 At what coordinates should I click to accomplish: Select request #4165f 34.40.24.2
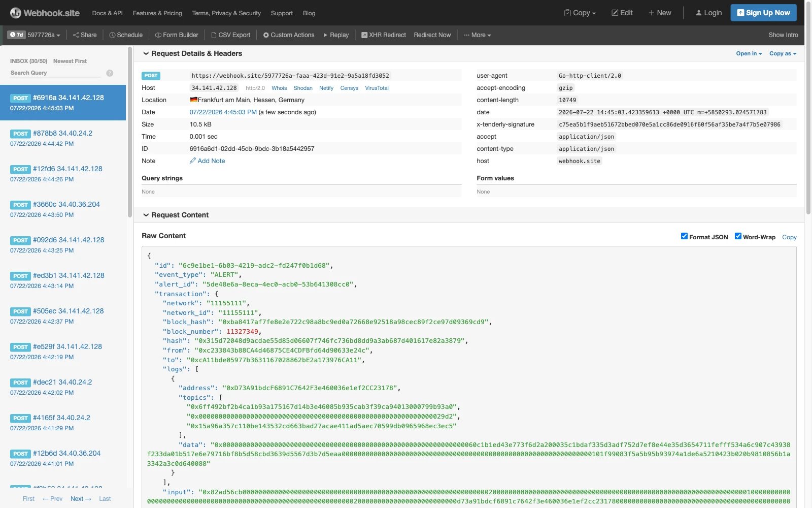[x=63, y=423]
